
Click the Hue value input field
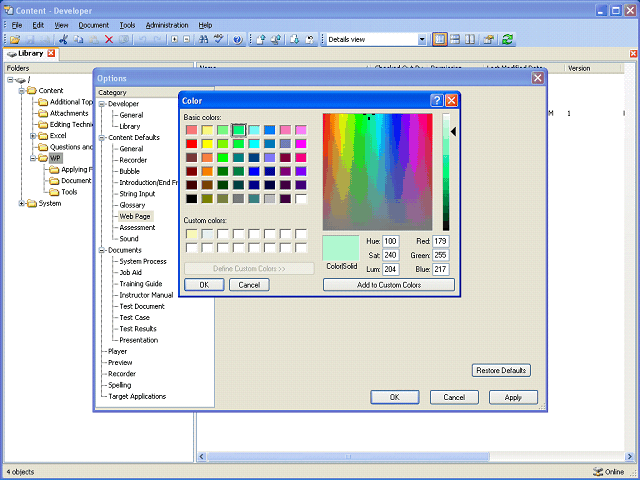point(390,241)
